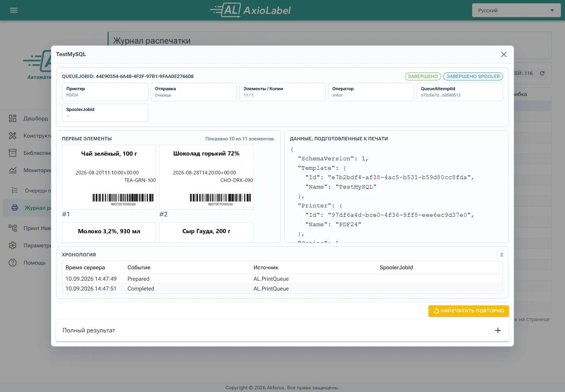Click the ЗАВЕРШЕНО status chip
The image size is (565, 392).
[423, 76]
